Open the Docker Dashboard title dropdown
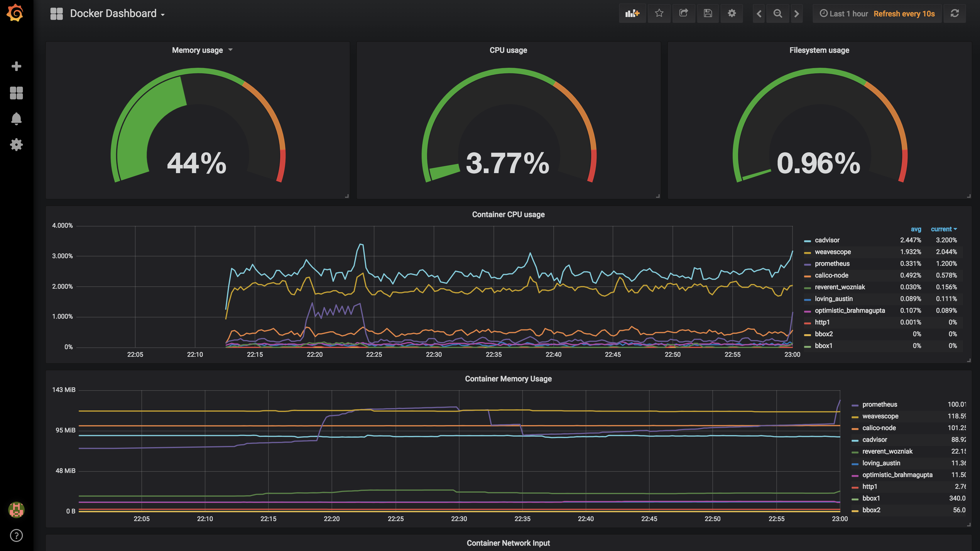Image resolution: width=980 pixels, height=551 pixels. click(x=117, y=14)
